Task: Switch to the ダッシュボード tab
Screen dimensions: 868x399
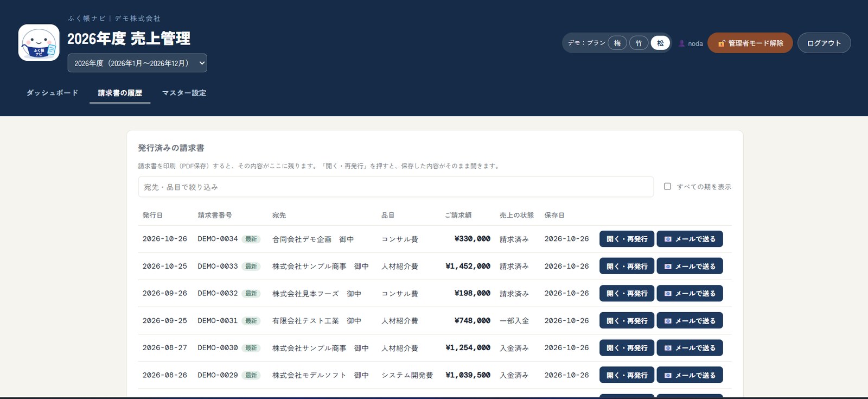Action: tap(52, 93)
